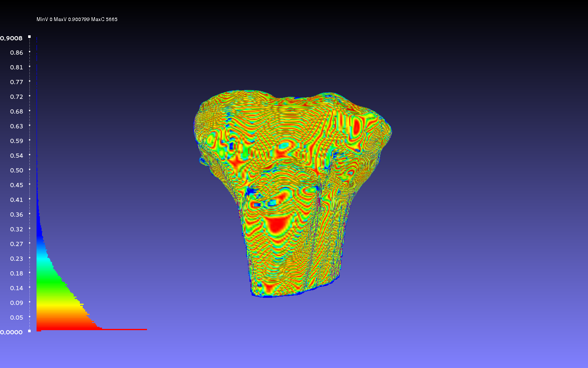
Task: Select the 0.9008 top scale label
Action: pos(11,38)
